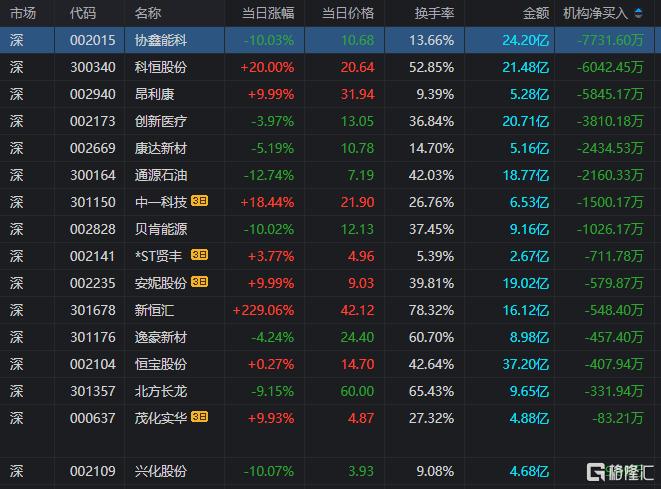Click the +229.06% gain value
This screenshot has height=489, width=661.
pos(263,310)
